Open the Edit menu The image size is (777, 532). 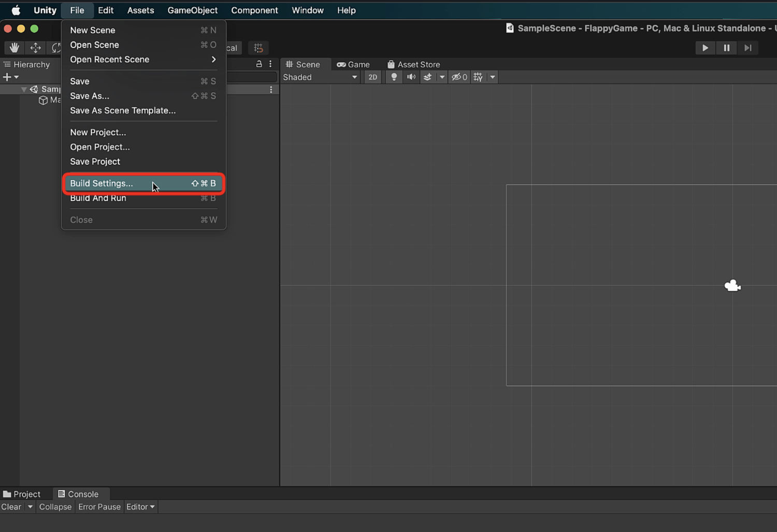pos(106,10)
